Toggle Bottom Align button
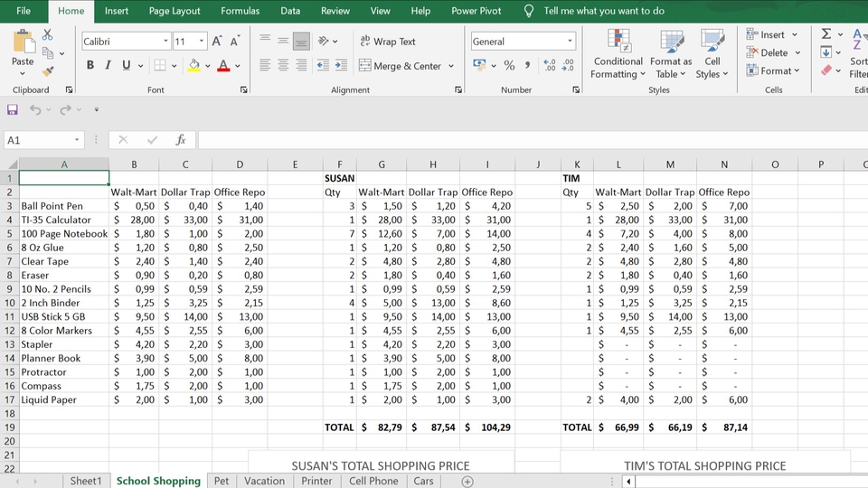The image size is (868, 488). (301, 41)
